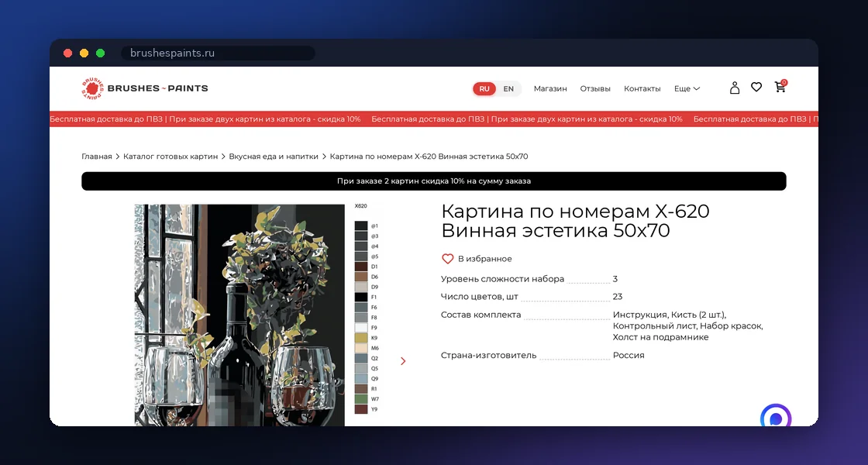This screenshot has width=868, height=465.
Task: Open the shopping cart icon
Action: [x=780, y=86]
